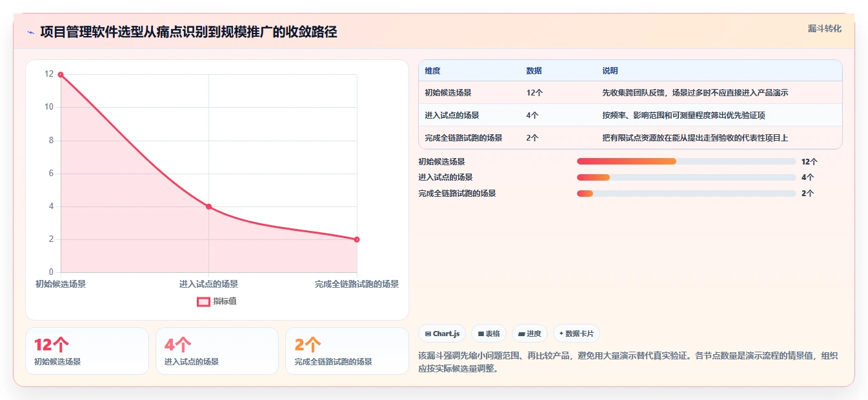
Task: Click the 说明 column header
Action: click(x=610, y=71)
